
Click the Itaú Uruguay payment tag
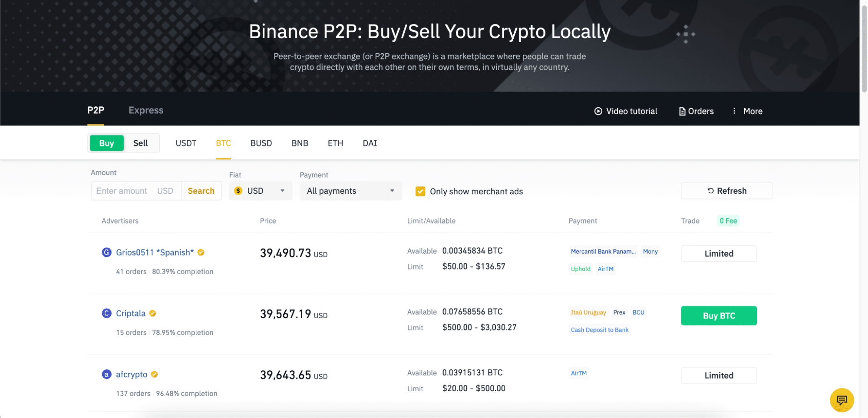(588, 312)
